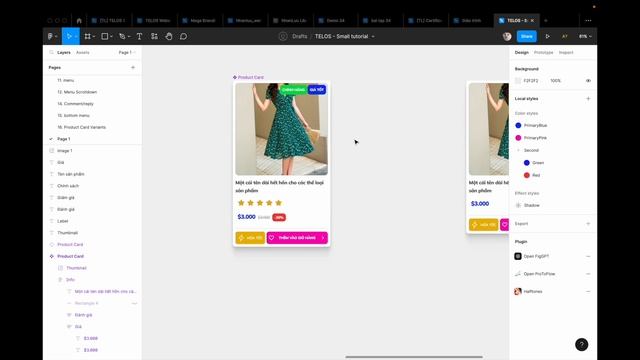Click the Shadow effect style icon
The image size is (640, 360).
(x=518, y=205)
